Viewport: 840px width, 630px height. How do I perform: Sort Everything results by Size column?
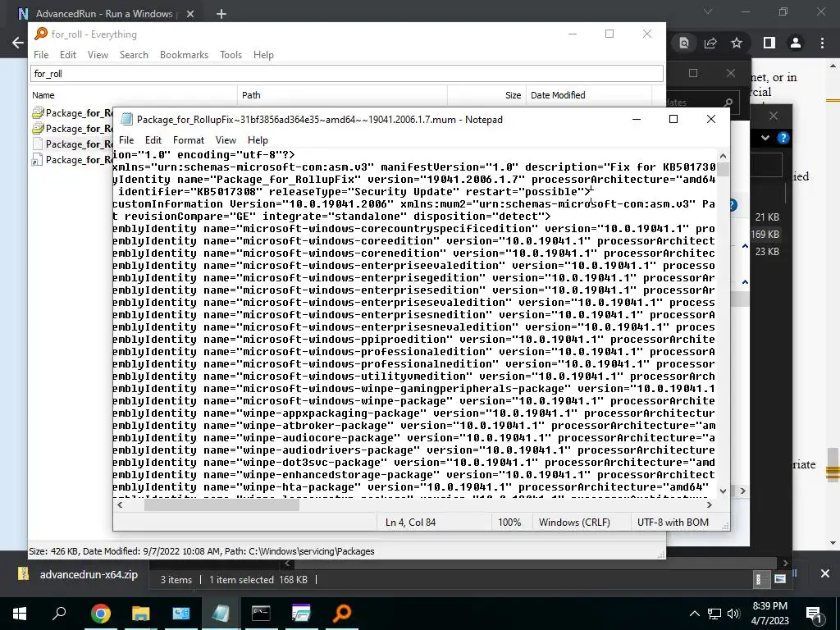click(x=486, y=95)
